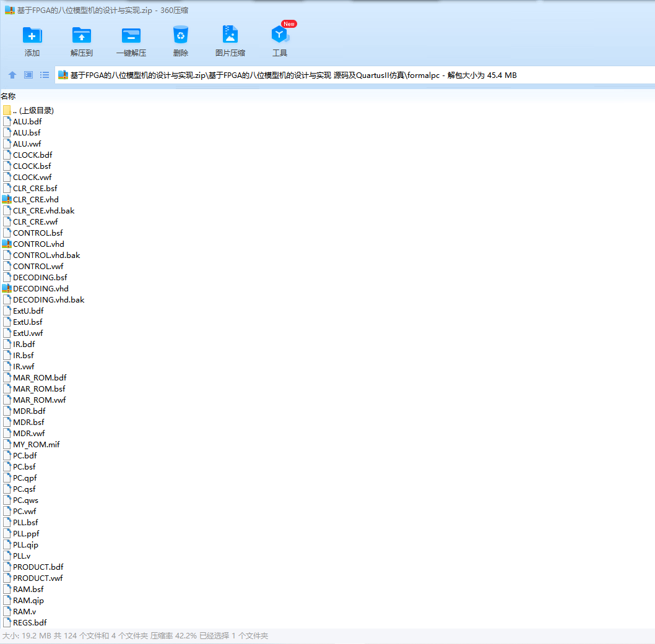This screenshot has height=644, width=655.
Task: Select file DECODING.vhd.bak
Action: pos(44,299)
